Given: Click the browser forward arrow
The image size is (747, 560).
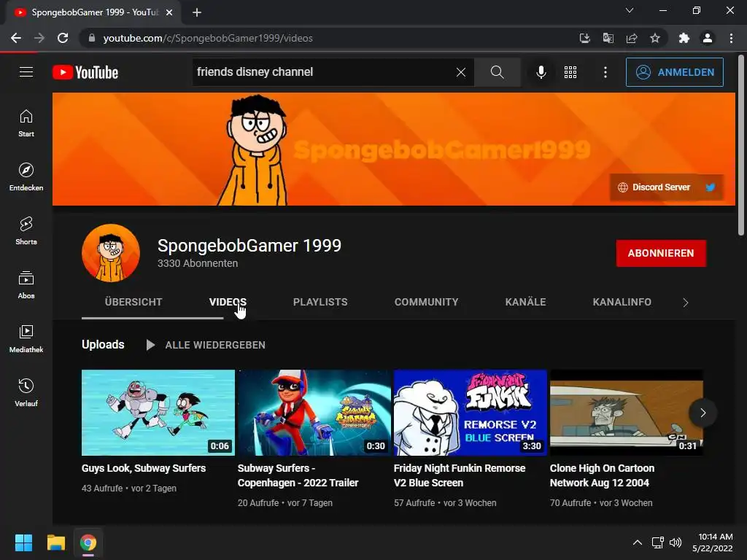Looking at the screenshot, I should point(39,38).
